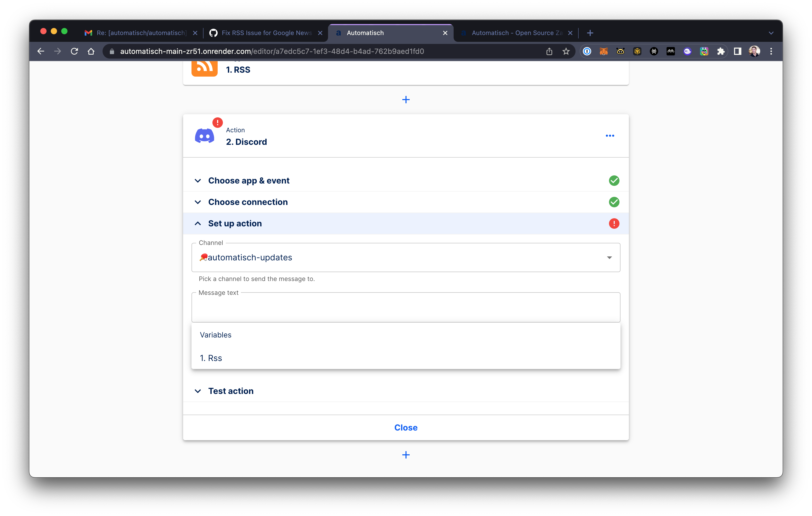
Task: Open the Channel dropdown
Action: (406, 257)
